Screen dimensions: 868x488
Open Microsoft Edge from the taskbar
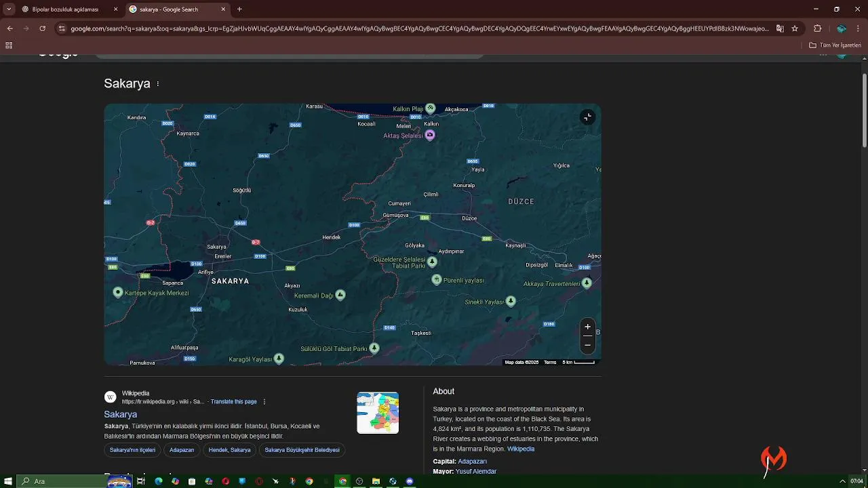[159, 481]
